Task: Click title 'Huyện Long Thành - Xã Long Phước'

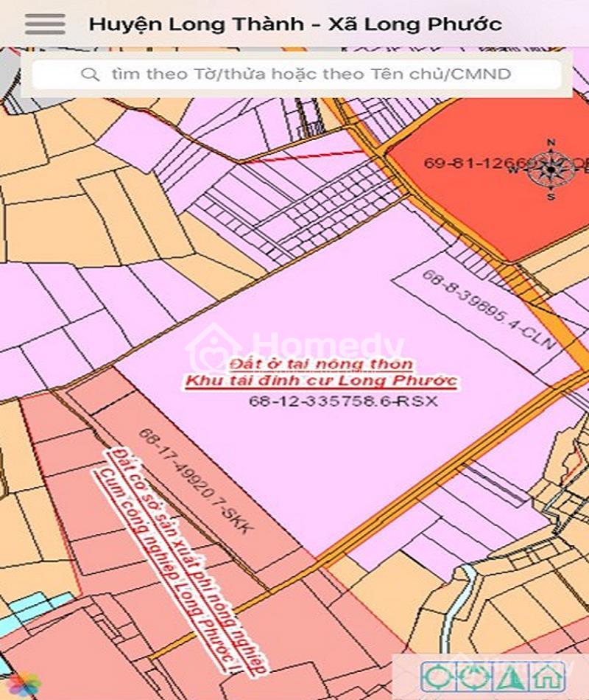Action: (x=295, y=24)
